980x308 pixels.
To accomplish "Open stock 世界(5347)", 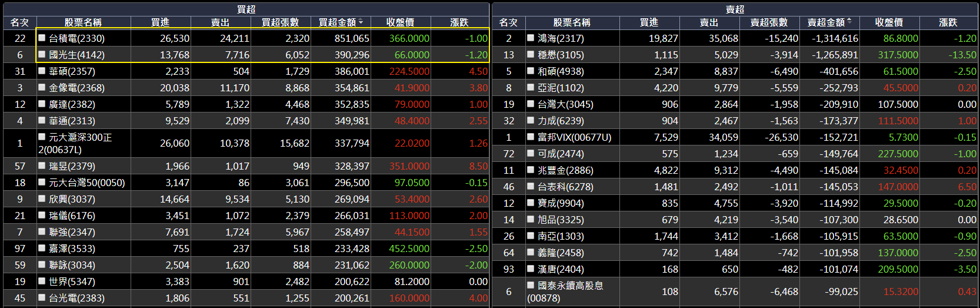I will [72, 281].
